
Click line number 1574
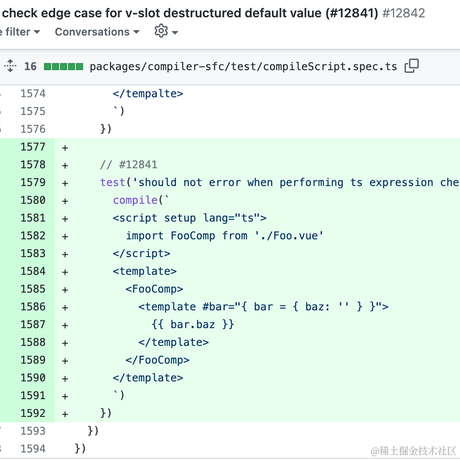pos(33,93)
